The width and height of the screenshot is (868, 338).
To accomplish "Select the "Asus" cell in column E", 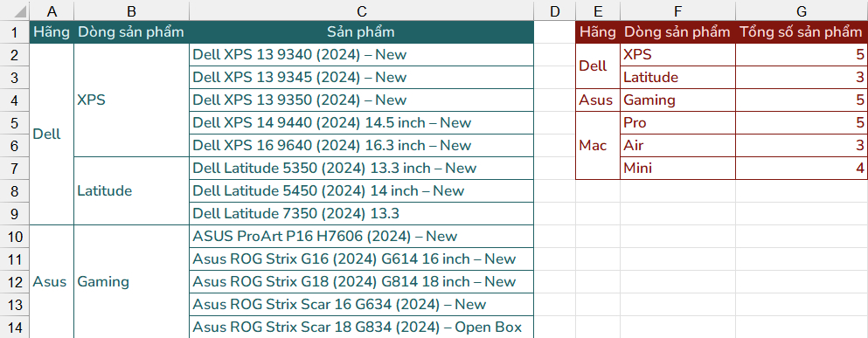I will (598, 100).
